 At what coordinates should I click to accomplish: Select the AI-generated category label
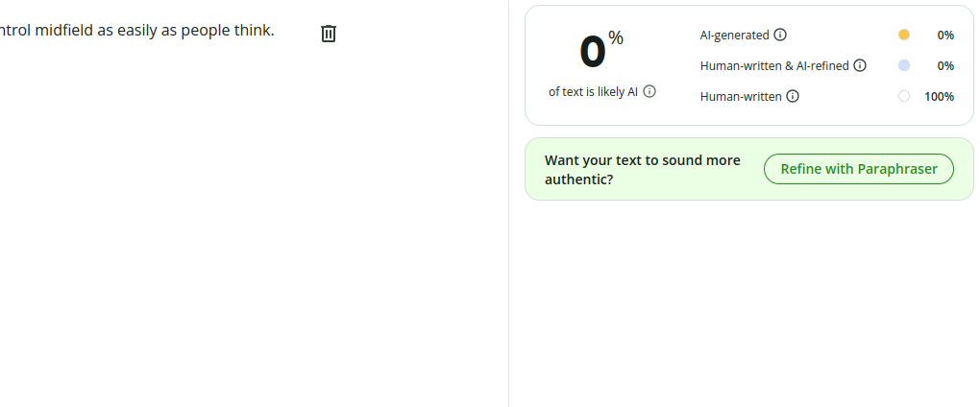734,35
